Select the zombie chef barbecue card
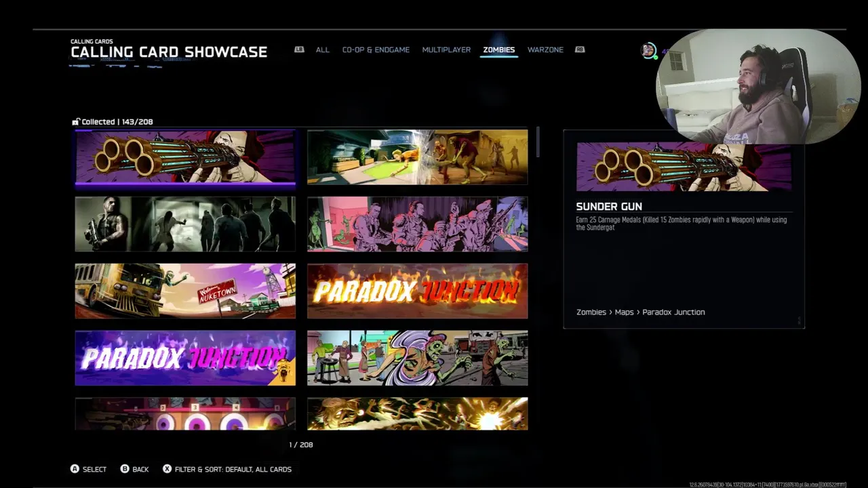 (417, 358)
